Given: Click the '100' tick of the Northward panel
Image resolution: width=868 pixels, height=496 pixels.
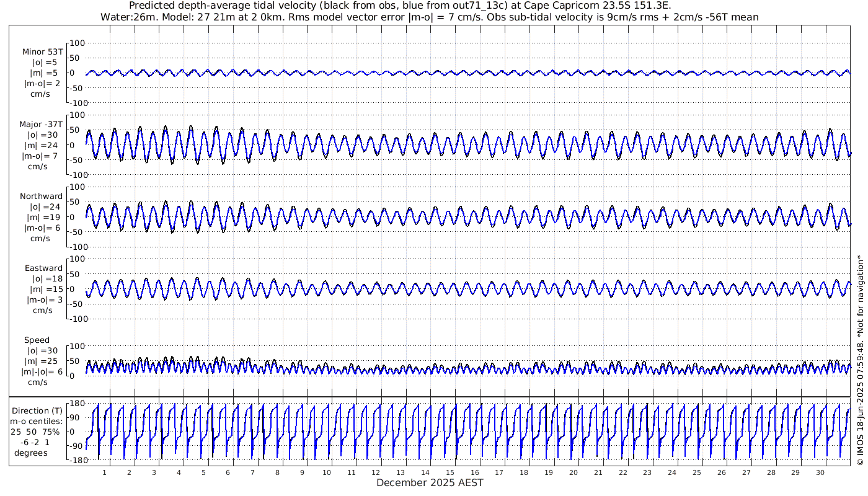Looking at the screenshot, I should click(x=77, y=187).
